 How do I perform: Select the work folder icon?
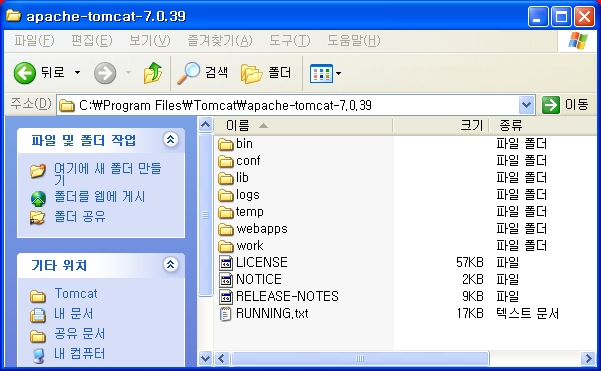(x=226, y=246)
